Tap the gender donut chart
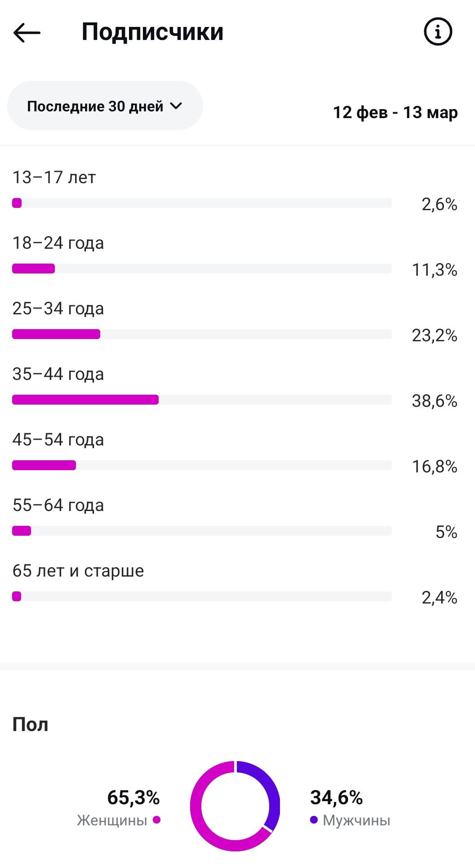Viewport: 475px width, 868px height. click(x=235, y=806)
